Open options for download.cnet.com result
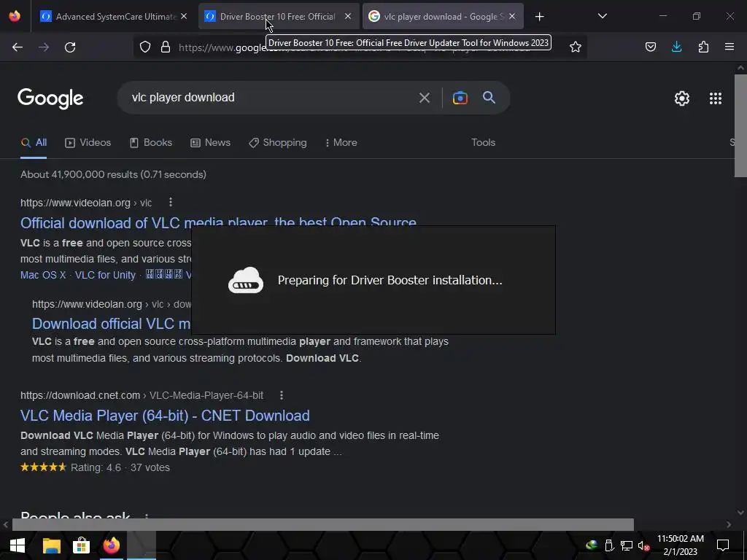Image resolution: width=747 pixels, height=560 pixels. [x=282, y=395]
